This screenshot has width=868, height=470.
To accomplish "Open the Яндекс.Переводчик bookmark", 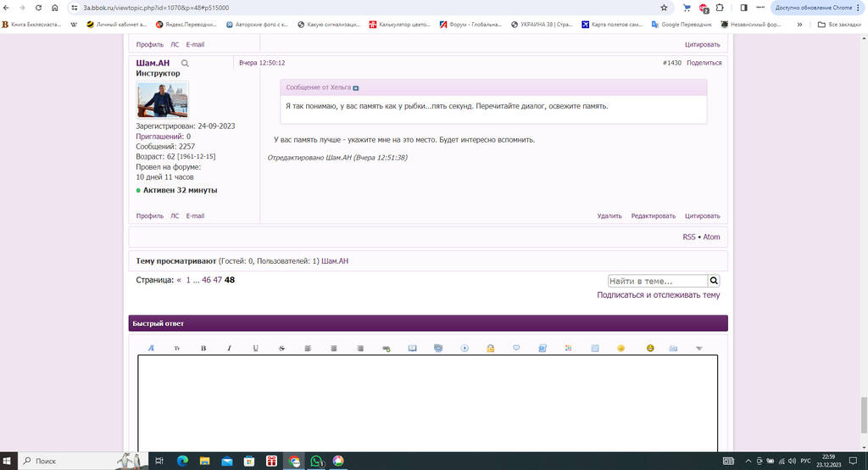I will coord(186,25).
